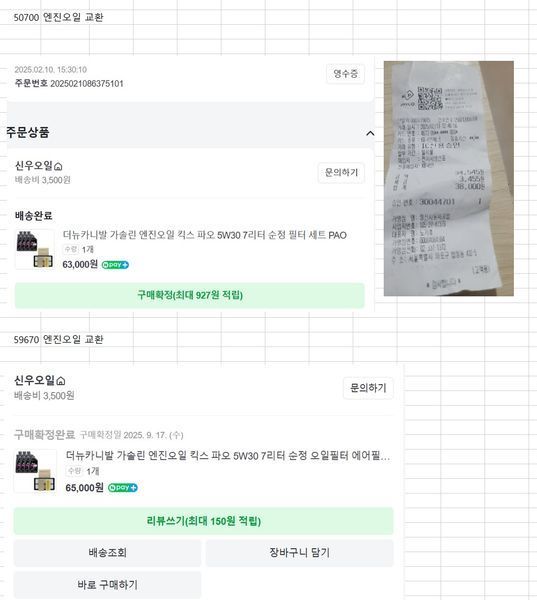Click the Npay badge next to 65,000원
537x600 pixels.
122,488
